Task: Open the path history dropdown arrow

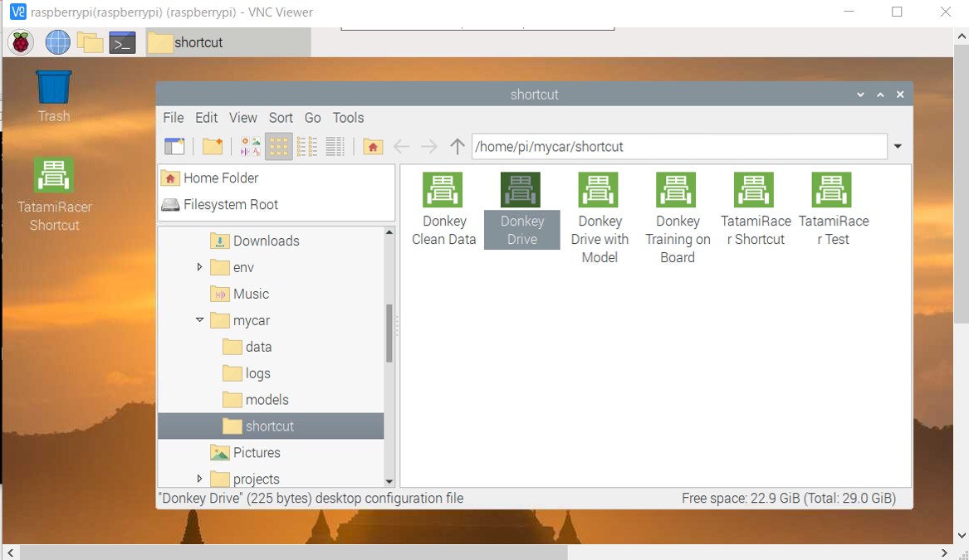Action: pos(898,146)
